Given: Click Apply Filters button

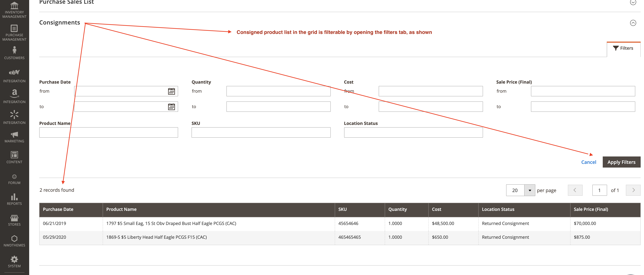Looking at the screenshot, I should point(621,162).
